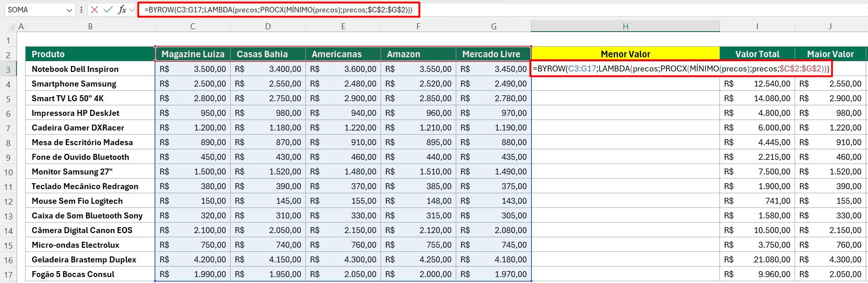Screen dimensions: 868x283
Task: Select the Micro-ondas Electrolux cell
Action: (x=90, y=245)
